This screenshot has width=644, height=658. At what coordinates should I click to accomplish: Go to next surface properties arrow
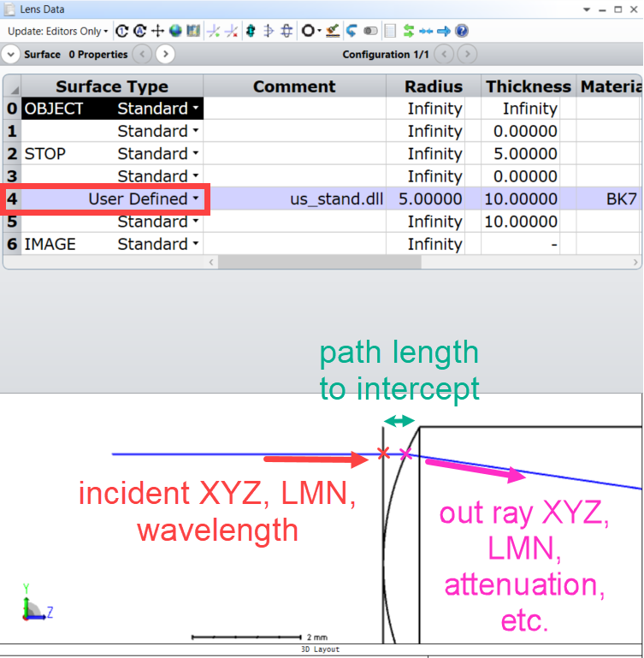(166, 54)
